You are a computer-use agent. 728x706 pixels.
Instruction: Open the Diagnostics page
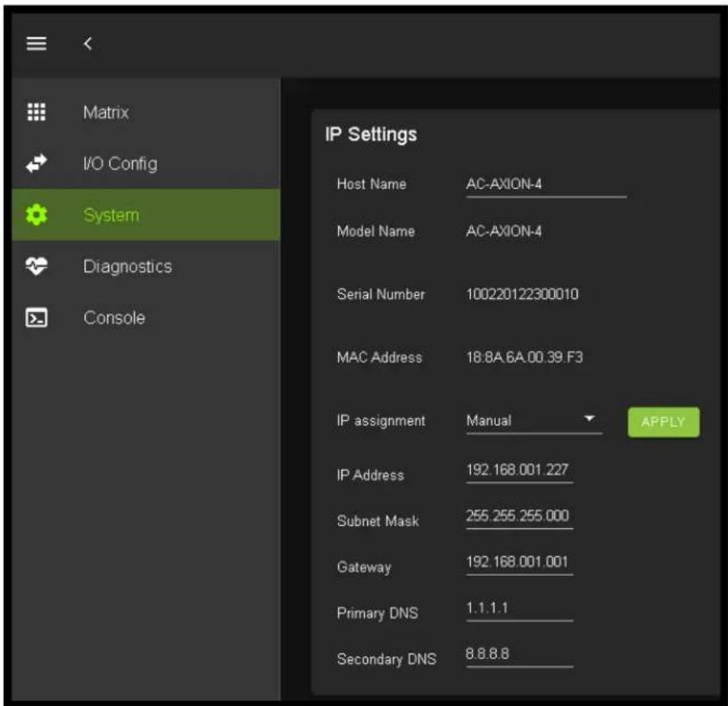click(146, 266)
